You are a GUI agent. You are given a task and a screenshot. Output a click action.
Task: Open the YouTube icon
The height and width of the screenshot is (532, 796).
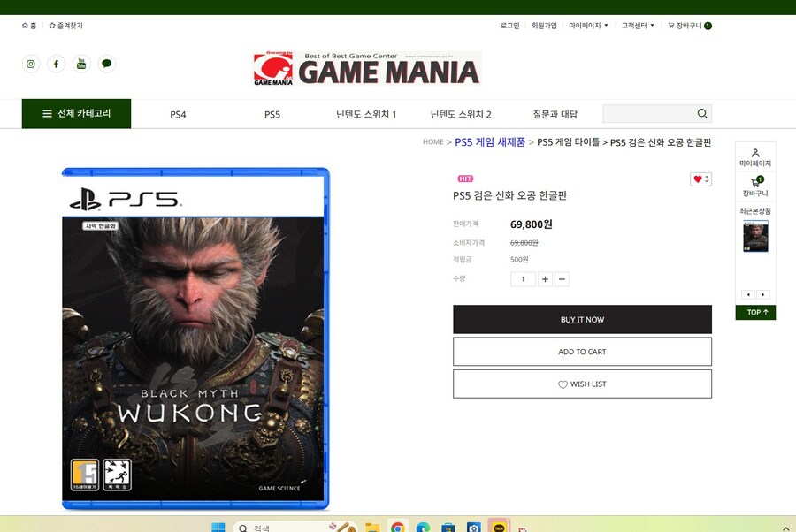tap(80, 64)
